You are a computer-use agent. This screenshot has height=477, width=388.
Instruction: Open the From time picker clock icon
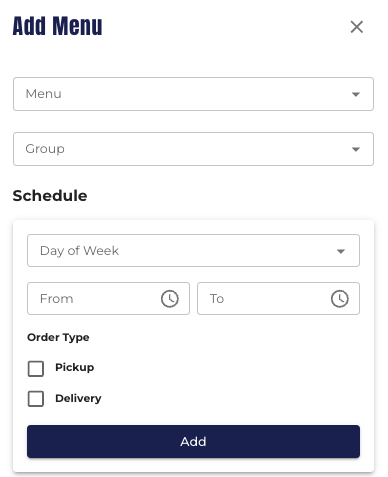(x=170, y=298)
